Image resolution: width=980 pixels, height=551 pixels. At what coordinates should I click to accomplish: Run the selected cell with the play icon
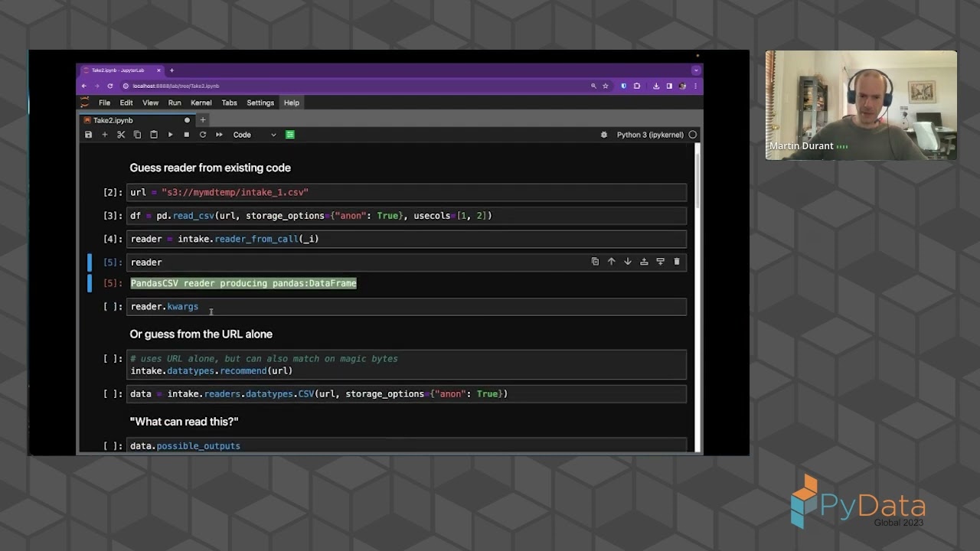tap(170, 135)
